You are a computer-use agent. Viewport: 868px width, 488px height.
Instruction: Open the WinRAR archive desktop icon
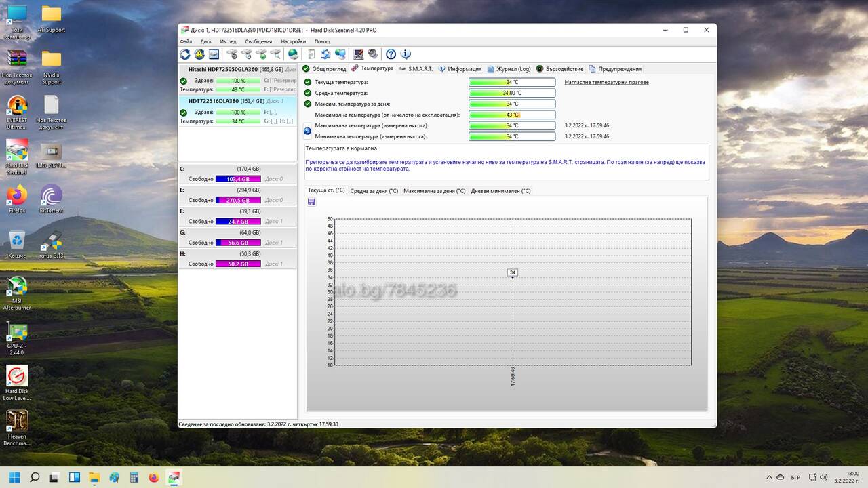17,67
